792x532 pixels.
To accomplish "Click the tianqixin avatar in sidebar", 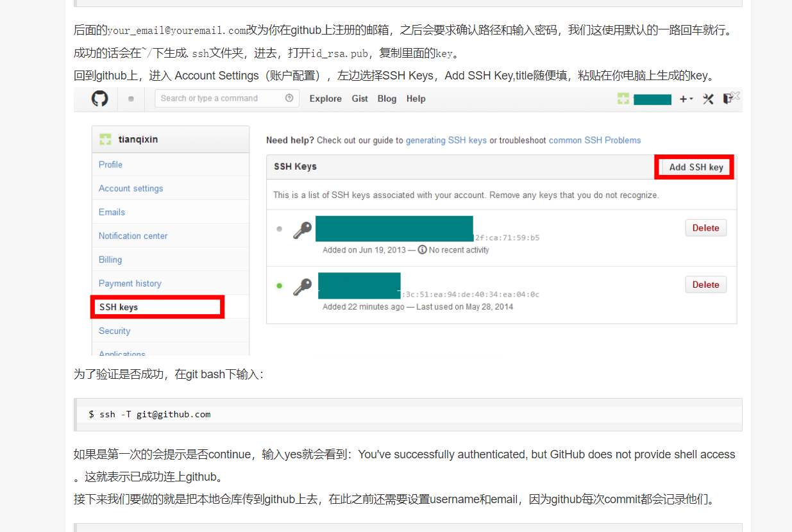I will pyautogui.click(x=105, y=139).
